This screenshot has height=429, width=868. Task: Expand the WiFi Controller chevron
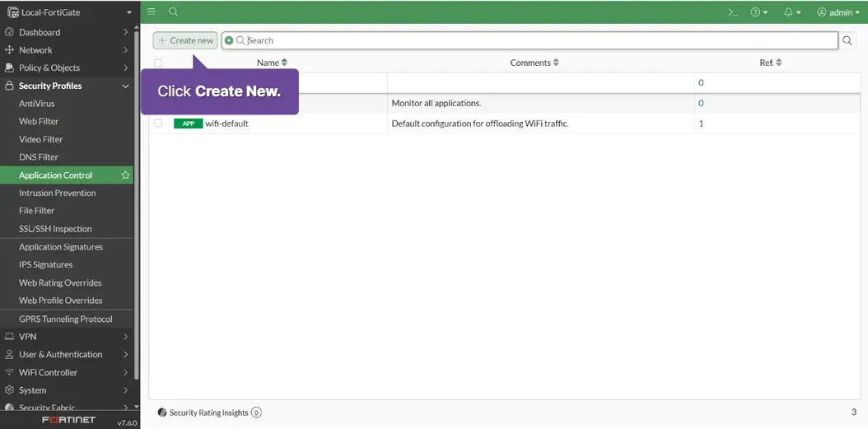pyautogui.click(x=126, y=372)
